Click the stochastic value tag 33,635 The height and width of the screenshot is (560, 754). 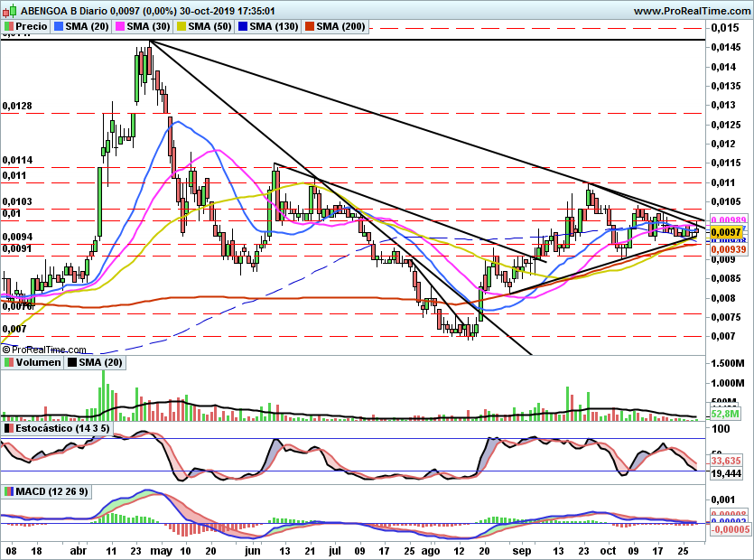[726, 461]
